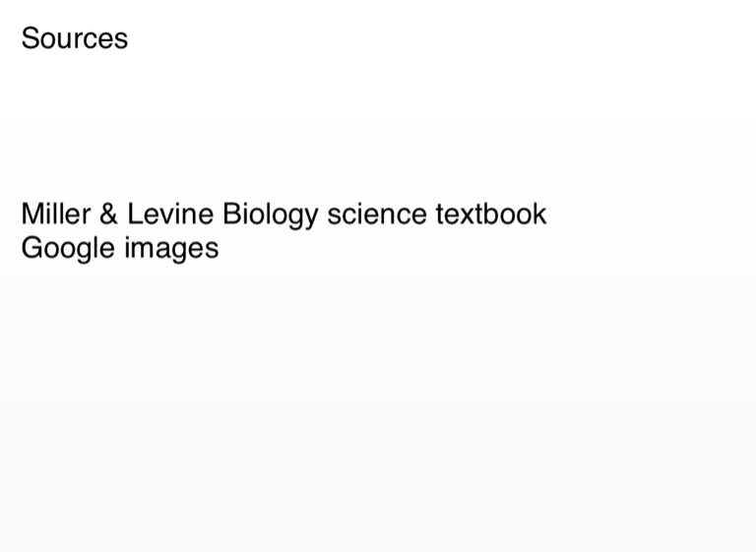Place cursor right after the word textbook
Image resolution: width=756 pixels, height=552 pixels.
tap(548, 214)
